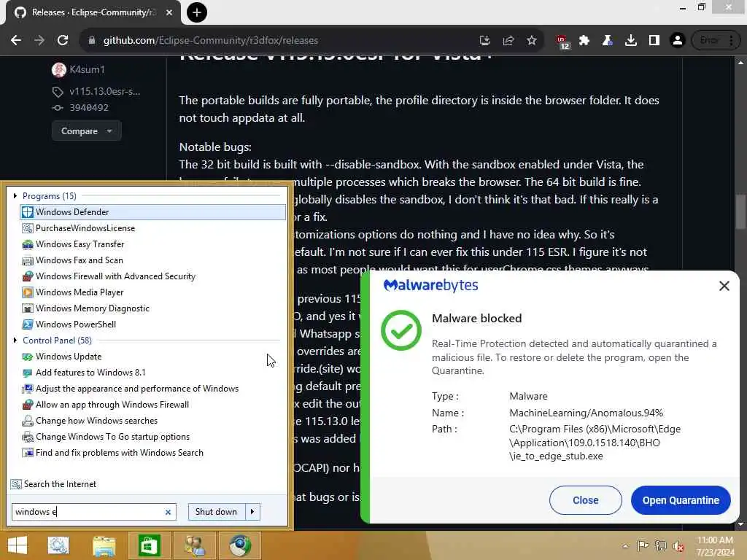Click Close in Malwarebytes alert
This screenshot has height=560, width=747.
coord(586,500)
